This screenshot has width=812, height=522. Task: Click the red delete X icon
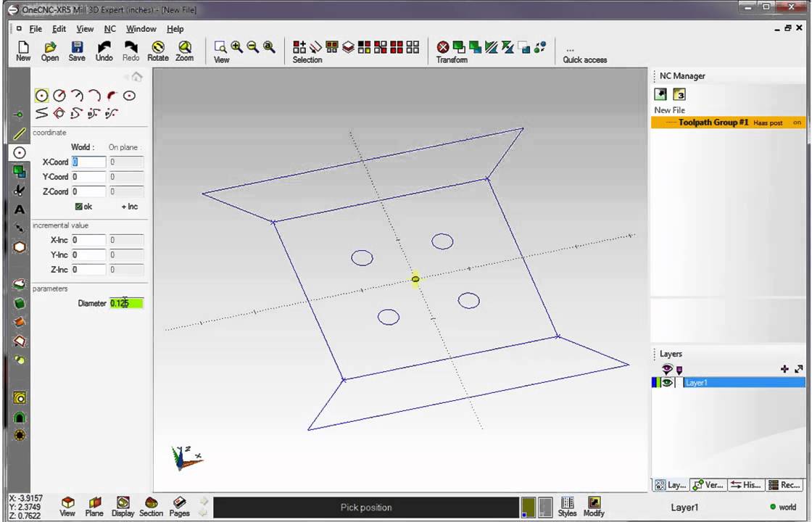click(x=443, y=47)
